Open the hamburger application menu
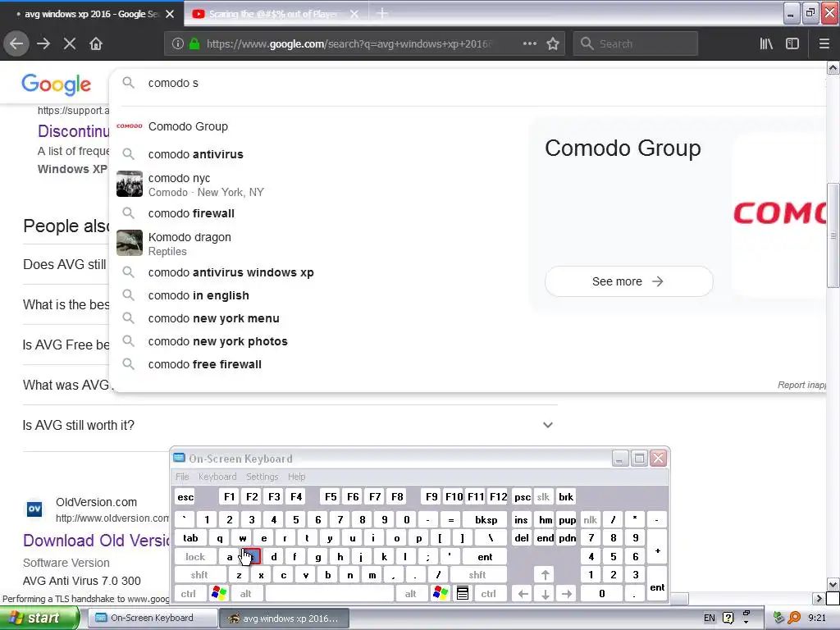840x630 pixels. point(824,44)
